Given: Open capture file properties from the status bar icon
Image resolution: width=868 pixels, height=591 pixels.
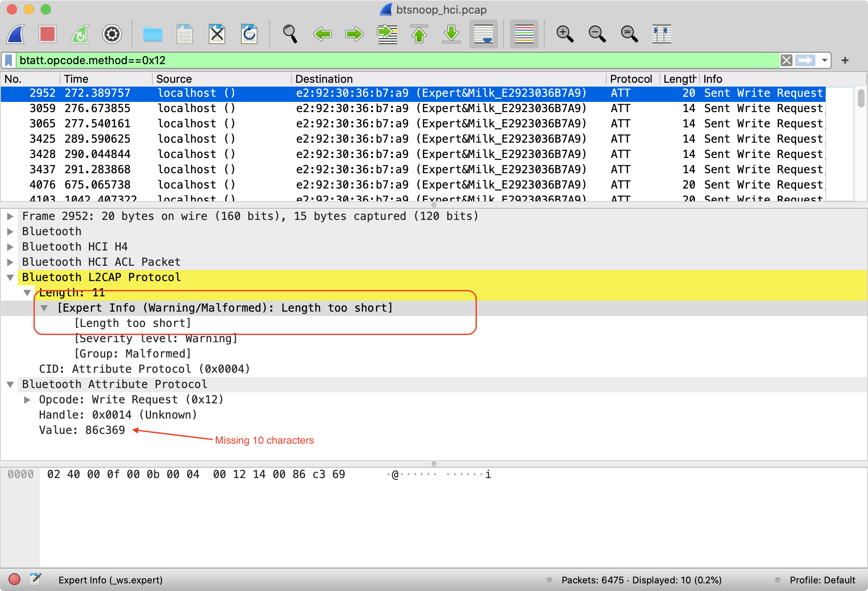Looking at the screenshot, I should coord(36,579).
